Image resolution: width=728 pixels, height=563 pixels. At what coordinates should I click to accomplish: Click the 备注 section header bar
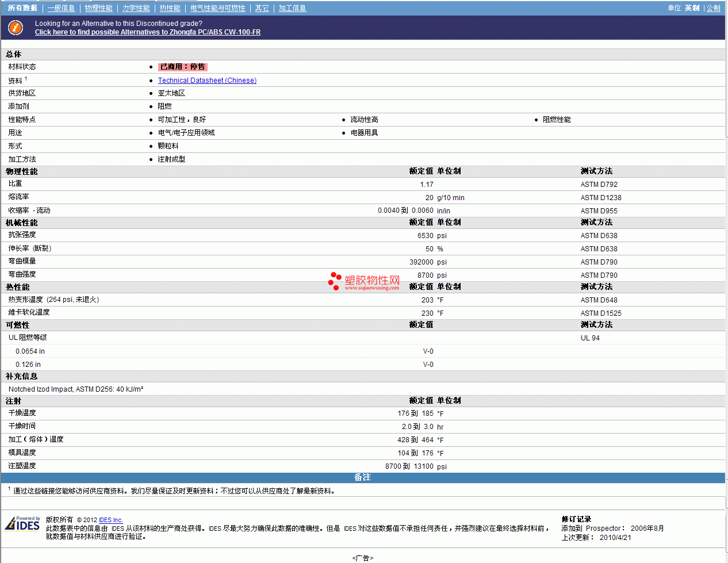pyautogui.click(x=363, y=478)
